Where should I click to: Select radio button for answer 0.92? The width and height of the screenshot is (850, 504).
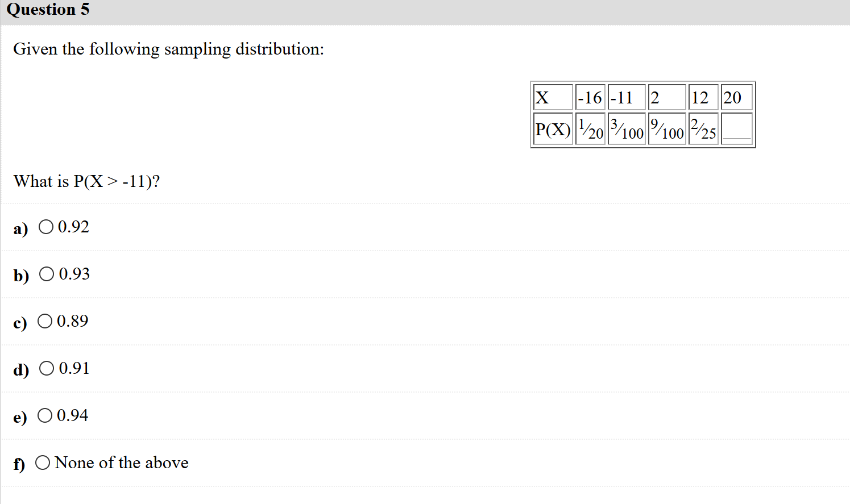46,227
